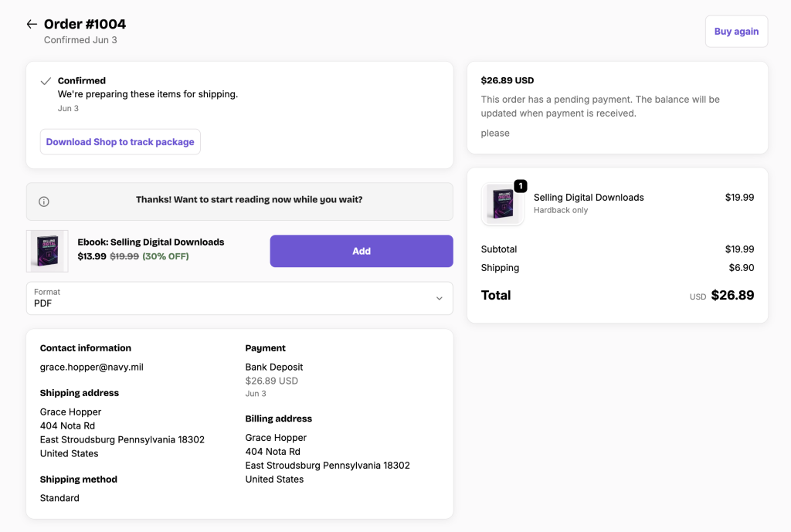Click Grace Hopper in billing address
The image size is (791, 532).
276,438
